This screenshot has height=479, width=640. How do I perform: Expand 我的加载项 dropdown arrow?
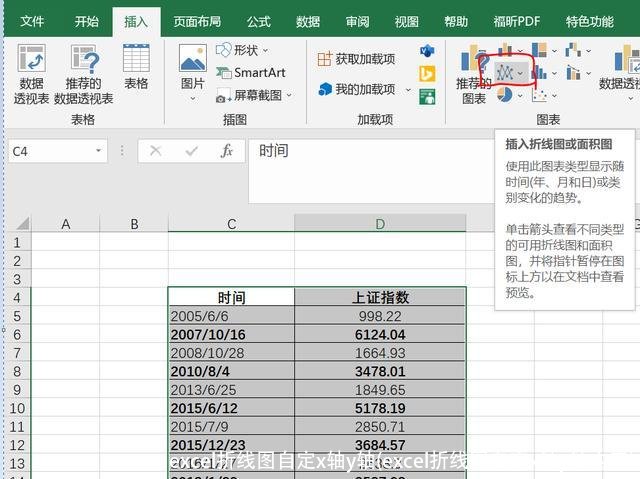pos(408,89)
